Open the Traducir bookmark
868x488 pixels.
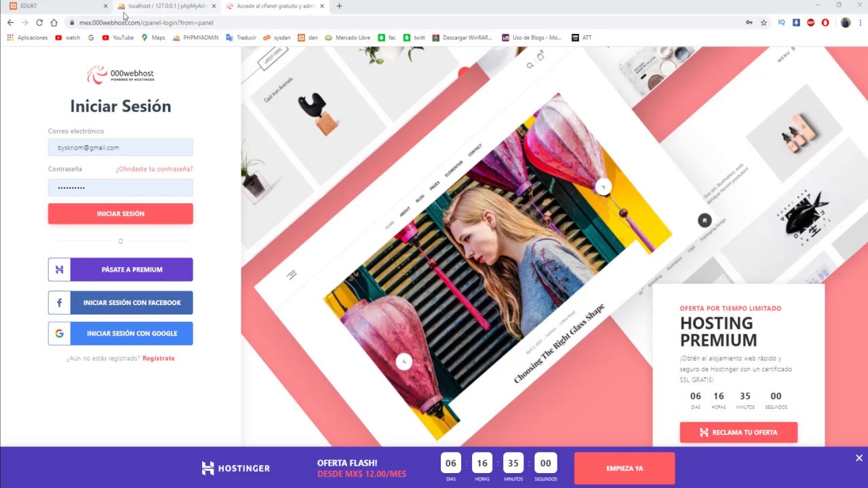tap(241, 38)
